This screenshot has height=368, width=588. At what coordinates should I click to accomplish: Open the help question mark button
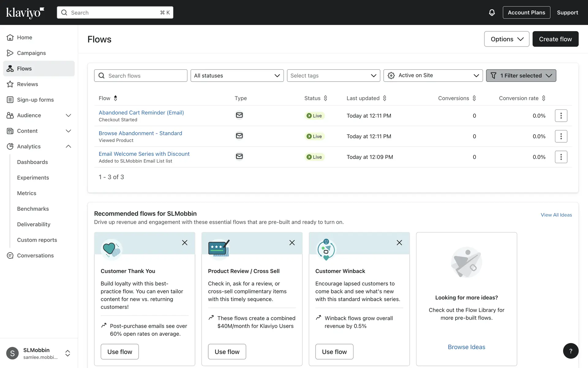pyautogui.click(x=571, y=351)
